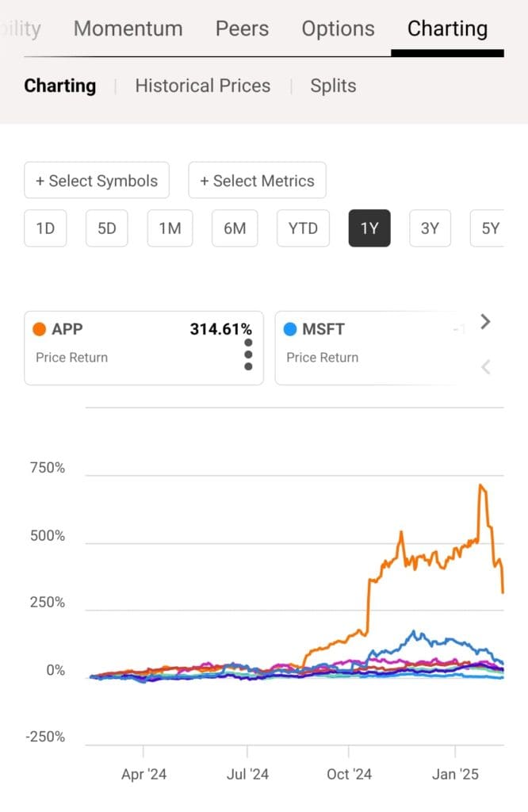Image resolution: width=528 pixels, height=812 pixels.
Task: Switch to the Historical Prices section
Action: (202, 86)
